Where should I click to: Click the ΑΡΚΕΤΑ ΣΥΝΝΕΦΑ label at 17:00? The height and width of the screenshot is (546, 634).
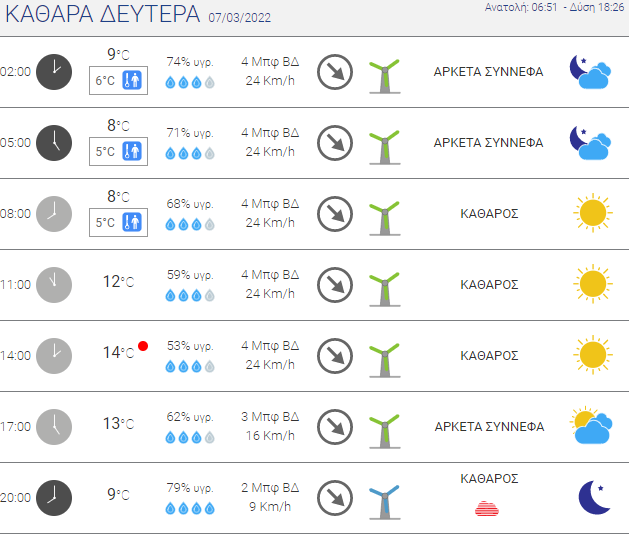coord(489,427)
